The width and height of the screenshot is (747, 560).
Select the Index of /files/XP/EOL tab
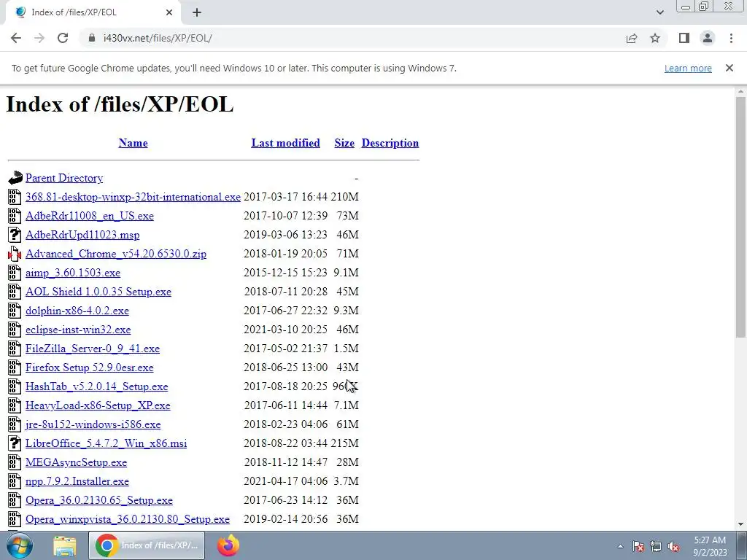[x=94, y=12]
